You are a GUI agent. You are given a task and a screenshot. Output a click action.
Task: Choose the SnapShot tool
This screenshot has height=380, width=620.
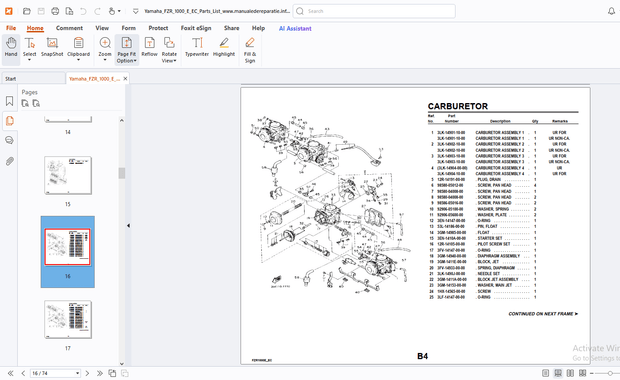tap(52, 46)
